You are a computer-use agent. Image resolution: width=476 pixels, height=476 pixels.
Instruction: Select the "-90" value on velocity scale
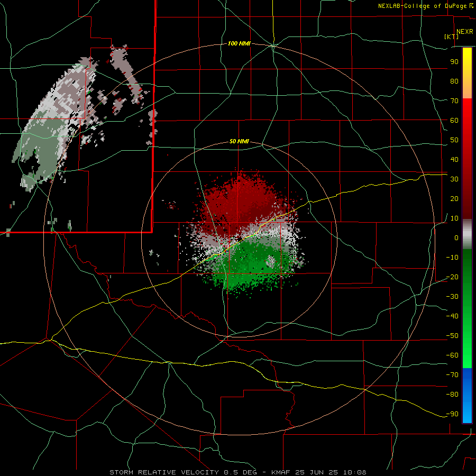point(452,414)
